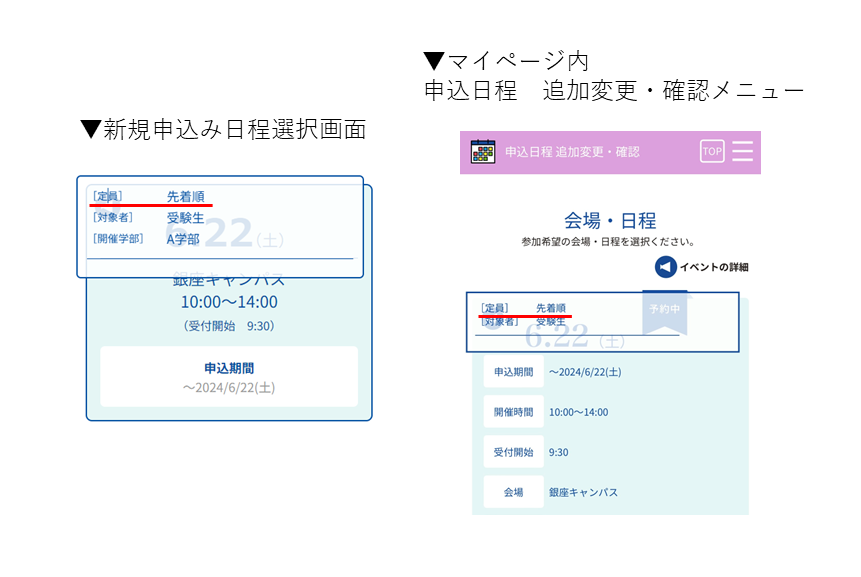Open the イベントの詳細 link
Image resolution: width=861 pixels, height=577 pixels.
point(714,267)
